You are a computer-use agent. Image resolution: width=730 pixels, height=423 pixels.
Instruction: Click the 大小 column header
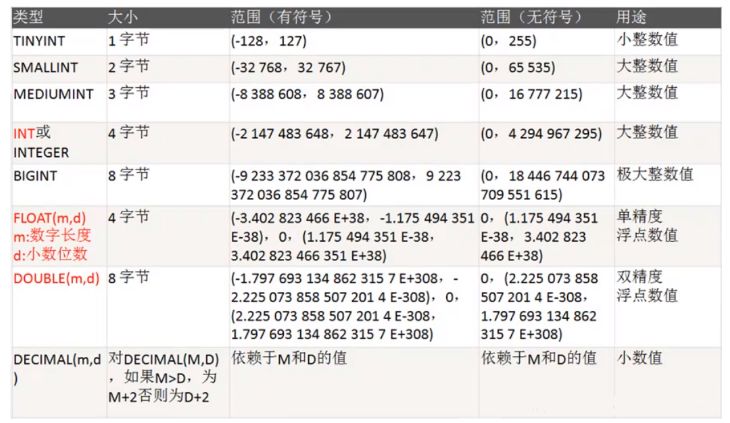click(x=124, y=19)
